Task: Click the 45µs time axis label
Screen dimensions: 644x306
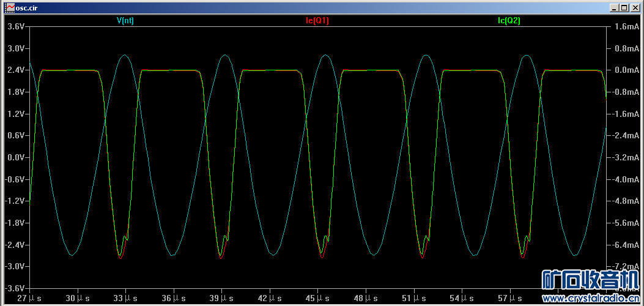Action: coord(318,297)
